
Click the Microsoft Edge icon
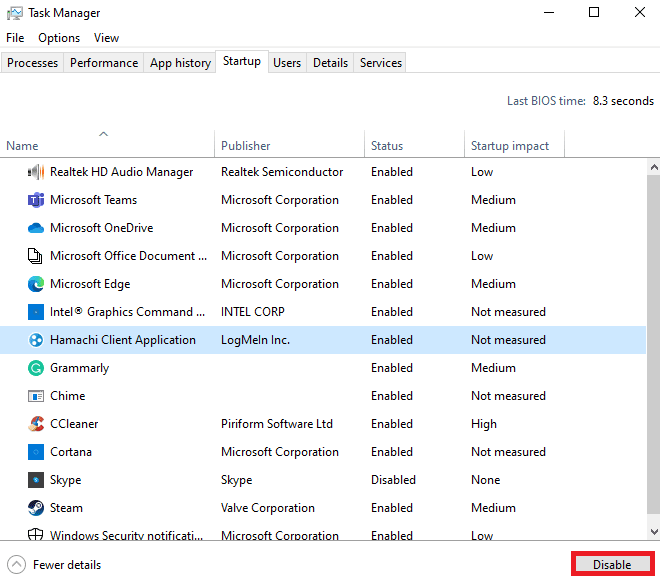click(36, 284)
